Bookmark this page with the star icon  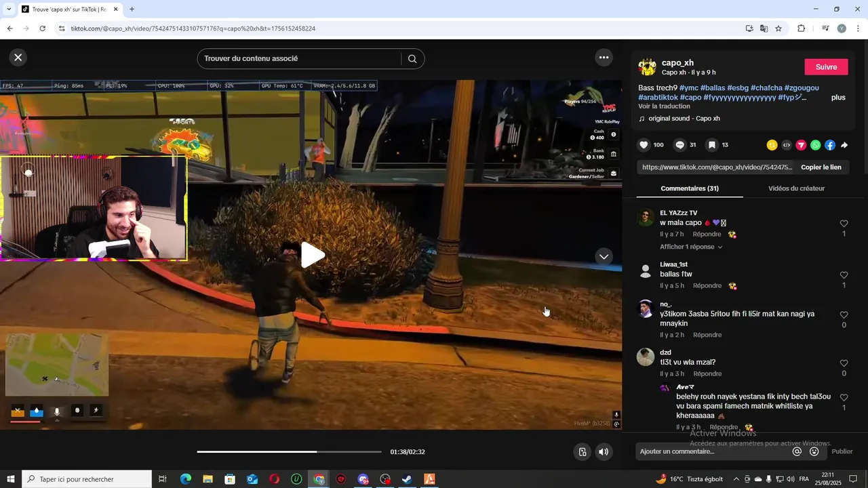778,28
